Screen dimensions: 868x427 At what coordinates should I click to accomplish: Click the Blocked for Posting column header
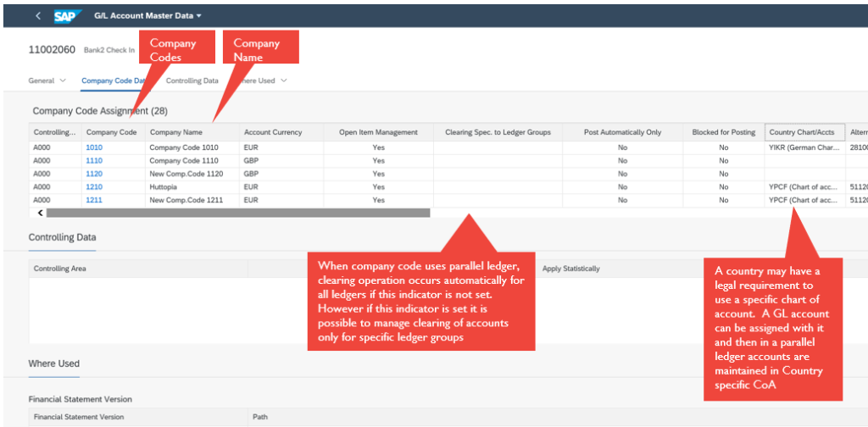pos(724,132)
